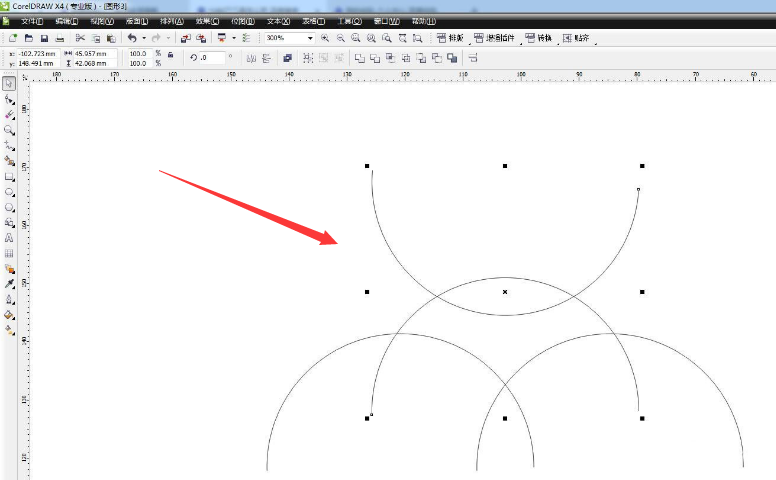This screenshot has height=480, width=776.
Task: Click the 排版 toolbar button
Action: [449, 38]
